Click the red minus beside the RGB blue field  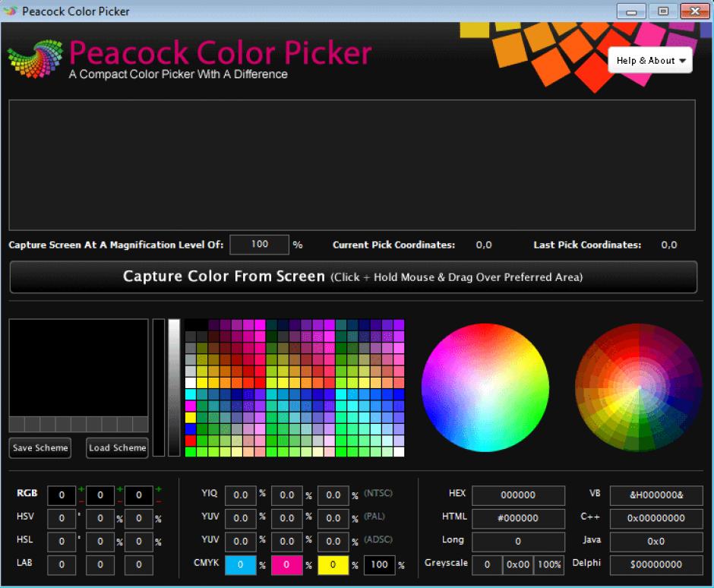pyautogui.click(x=159, y=501)
